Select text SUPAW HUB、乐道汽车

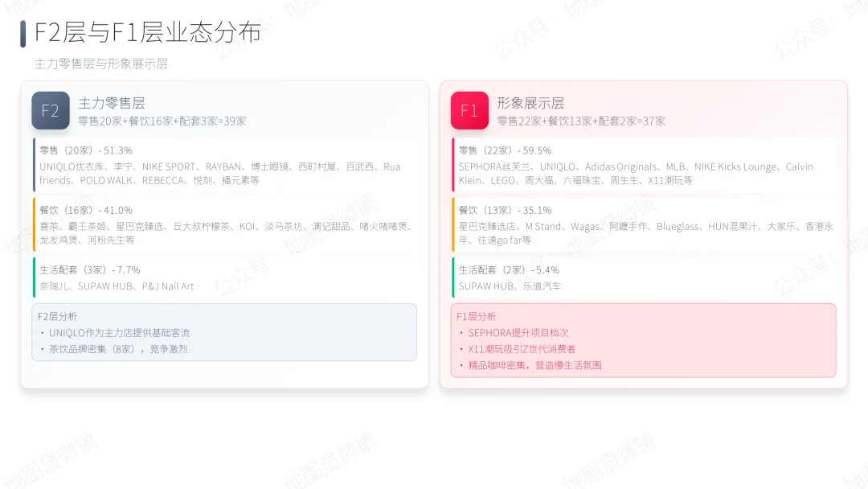[510, 286]
